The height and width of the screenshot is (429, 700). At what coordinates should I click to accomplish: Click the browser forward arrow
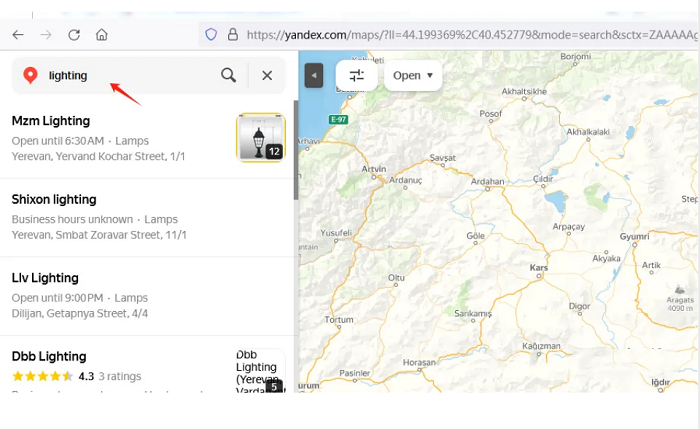coord(46,35)
